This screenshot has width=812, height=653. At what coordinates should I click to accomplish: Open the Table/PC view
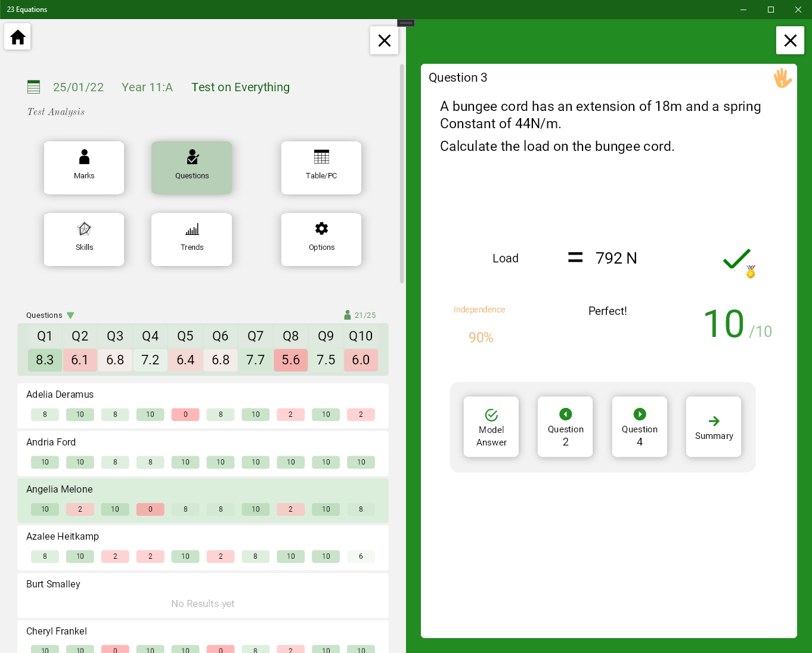coord(321,168)
